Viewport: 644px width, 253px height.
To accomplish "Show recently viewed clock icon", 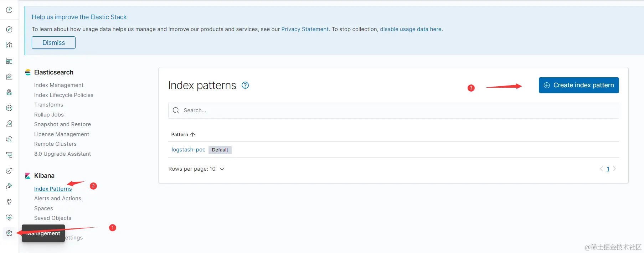I will point(9,10).
